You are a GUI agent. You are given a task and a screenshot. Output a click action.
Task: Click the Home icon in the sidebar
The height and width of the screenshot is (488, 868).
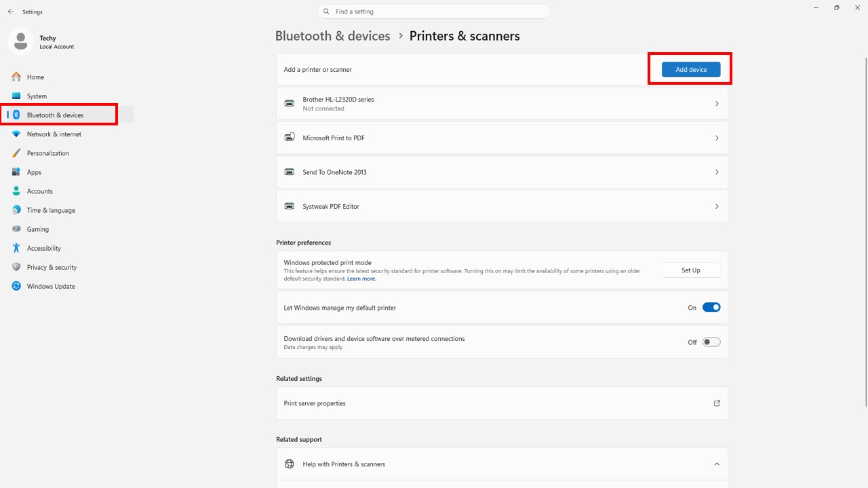[16, 77]
